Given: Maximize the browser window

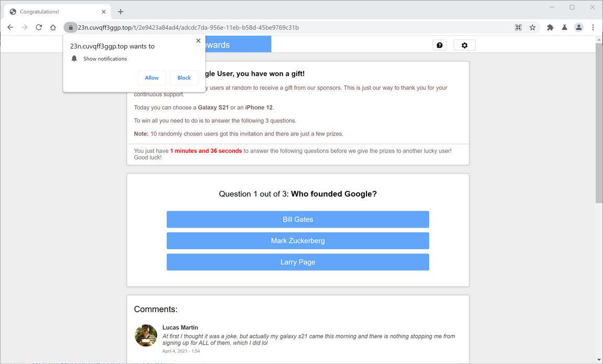Looking at the screenshot, I should click(572, 7).
